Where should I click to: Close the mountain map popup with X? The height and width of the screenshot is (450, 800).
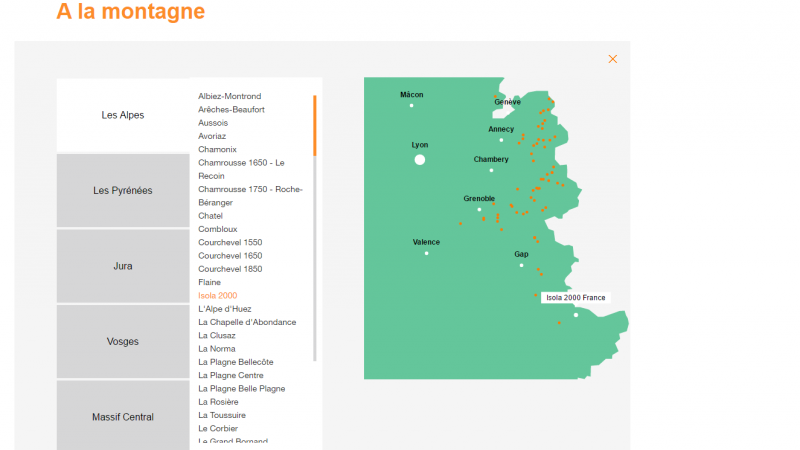(x=613, y=59)
